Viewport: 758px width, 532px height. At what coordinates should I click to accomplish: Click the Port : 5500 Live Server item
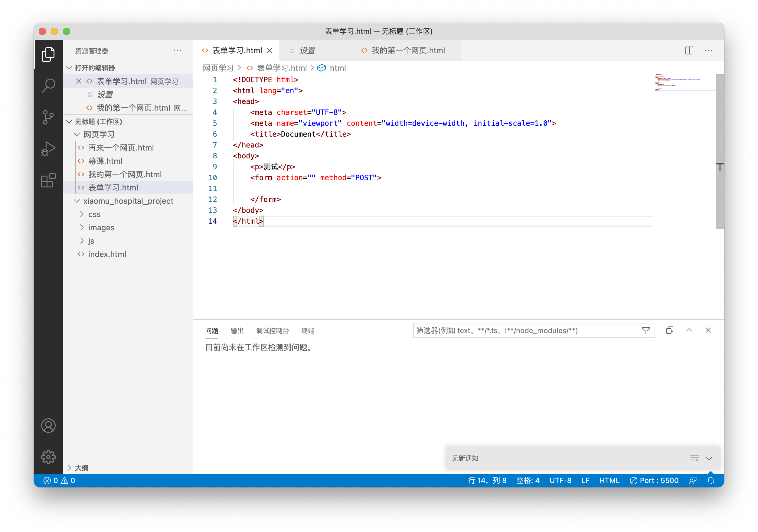[x=654, y=481]
